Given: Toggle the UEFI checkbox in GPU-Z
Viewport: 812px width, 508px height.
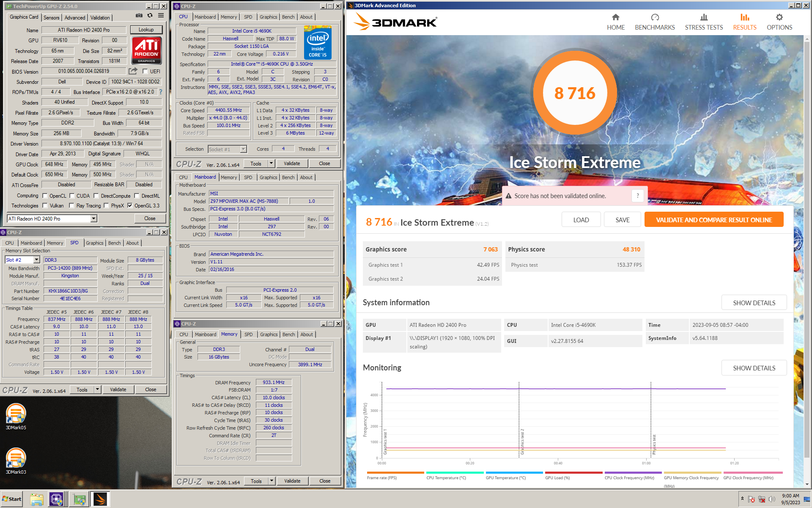Looking at the screenshot, I should (x=145, y=71).
